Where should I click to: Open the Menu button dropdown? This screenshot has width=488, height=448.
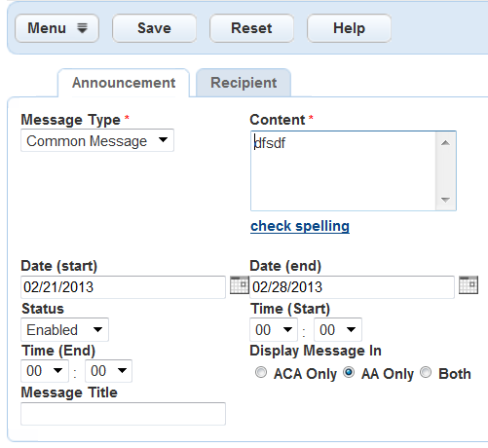pos(56,28)
